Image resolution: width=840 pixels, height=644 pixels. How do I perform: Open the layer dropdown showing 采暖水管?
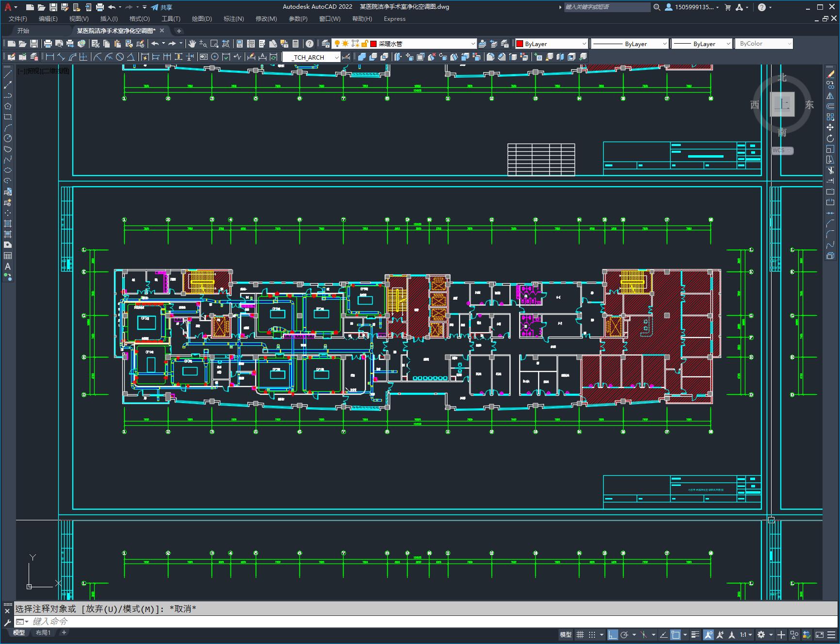click(x=404, y=44)
